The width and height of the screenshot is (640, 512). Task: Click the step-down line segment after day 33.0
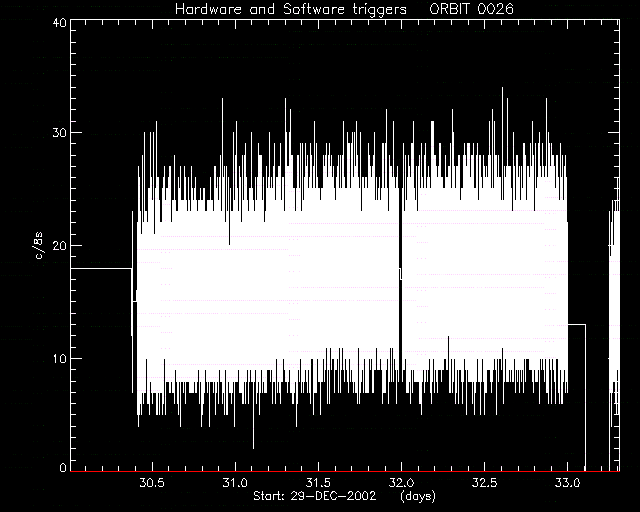[x=577, y=325]
